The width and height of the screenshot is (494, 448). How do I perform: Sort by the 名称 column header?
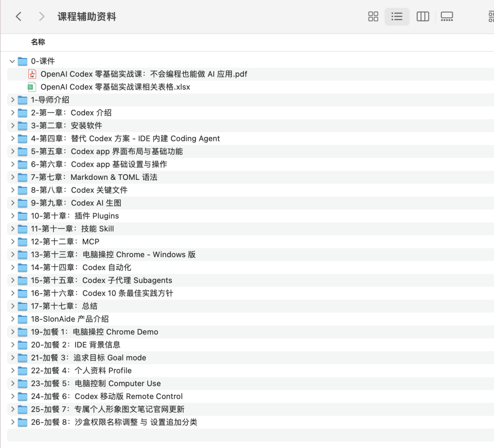(38, 42)
